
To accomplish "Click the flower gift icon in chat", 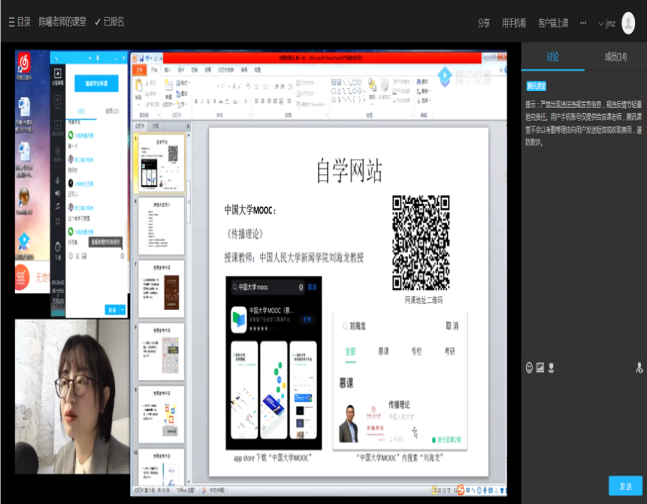I will (551, 367).
